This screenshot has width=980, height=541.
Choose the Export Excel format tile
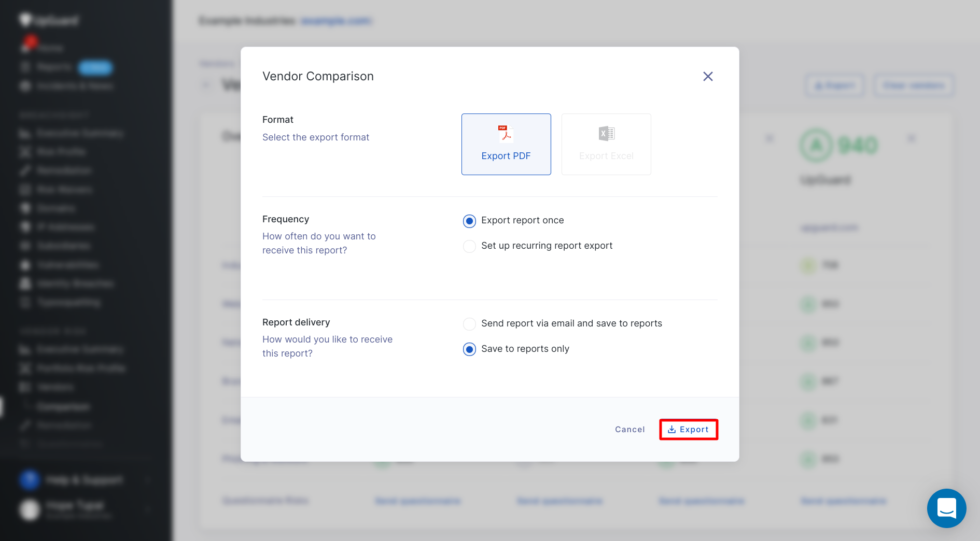[606, 145]
